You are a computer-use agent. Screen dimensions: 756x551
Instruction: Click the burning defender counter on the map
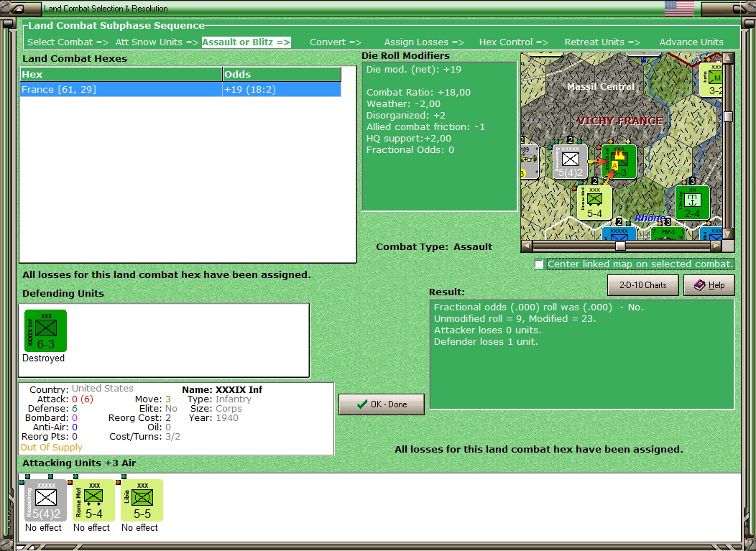point(619,162)
